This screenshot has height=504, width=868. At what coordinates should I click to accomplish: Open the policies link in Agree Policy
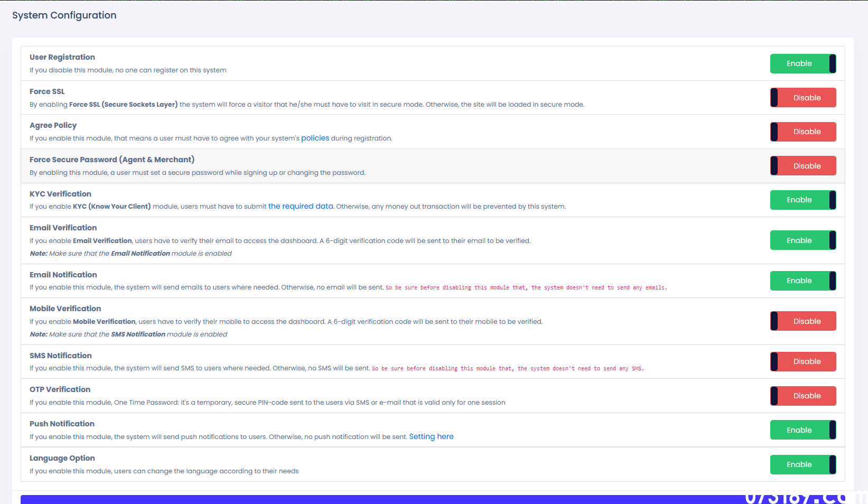coord(315,138)
